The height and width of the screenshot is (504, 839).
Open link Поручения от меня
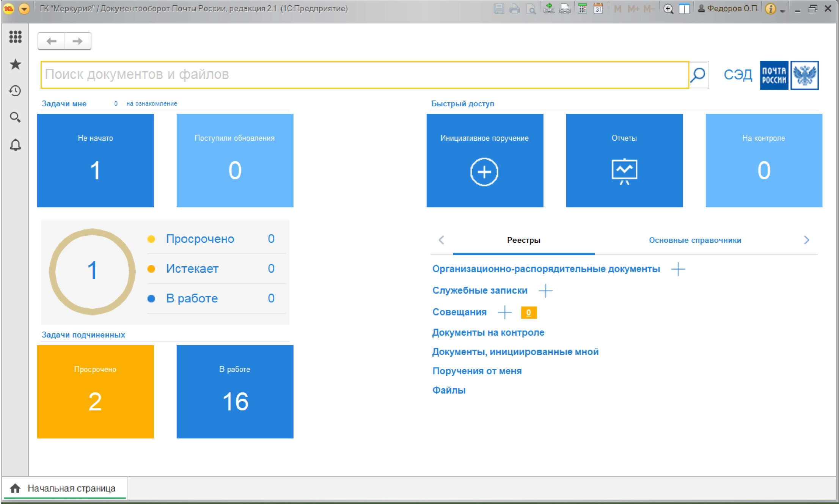click(477, 371)
